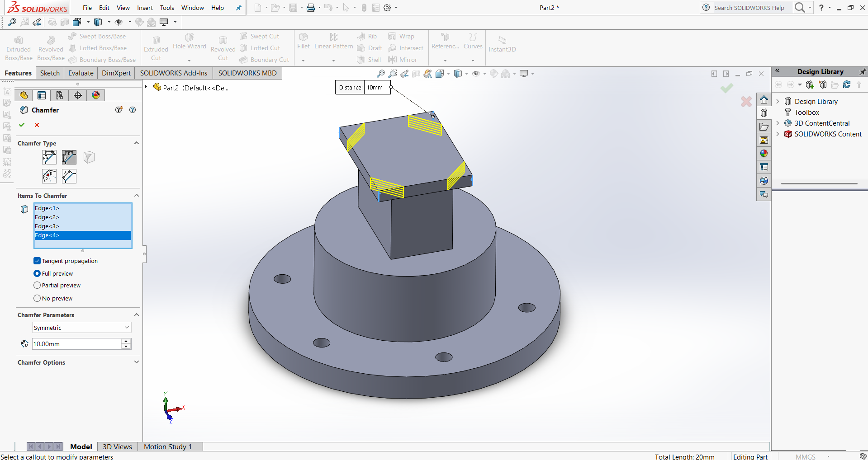
Task: Expand the Design Library tree node
Action: 778,101
